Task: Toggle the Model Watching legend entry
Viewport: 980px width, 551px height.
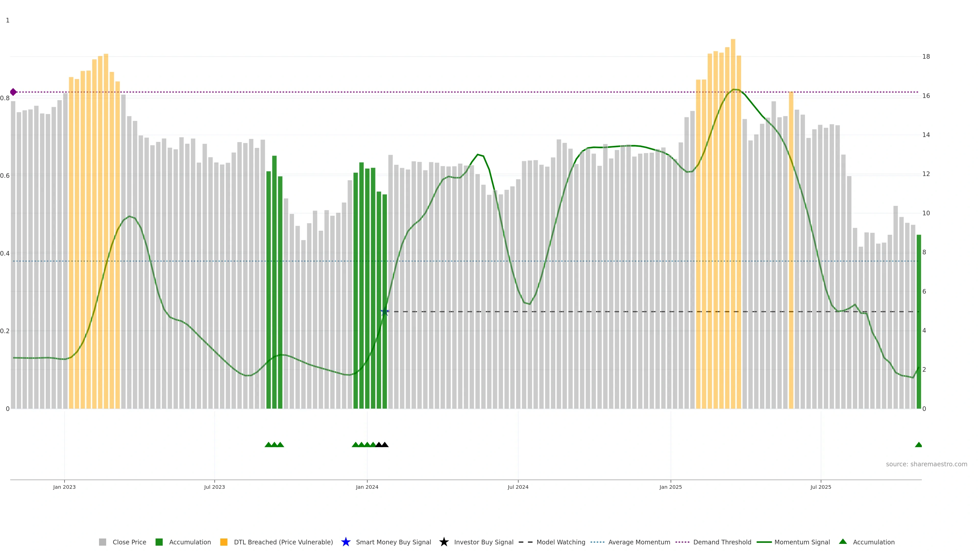Action: point(560,542)
